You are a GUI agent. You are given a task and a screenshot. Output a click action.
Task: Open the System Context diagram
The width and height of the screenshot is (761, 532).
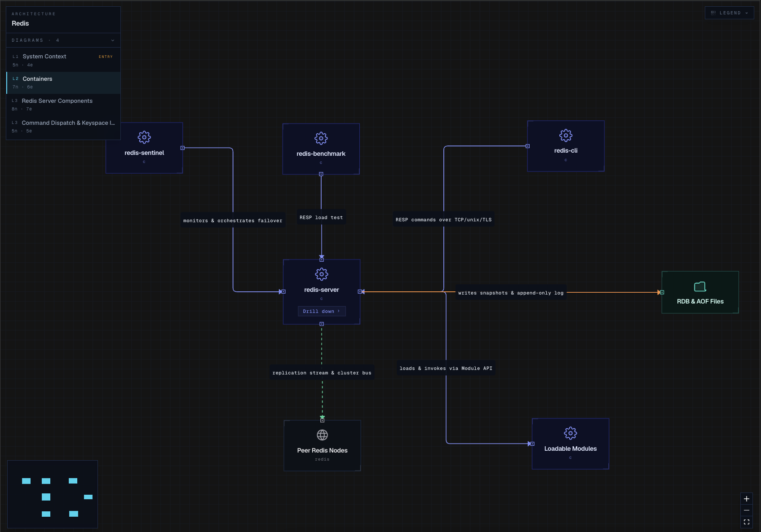click(x=63, y=61)
